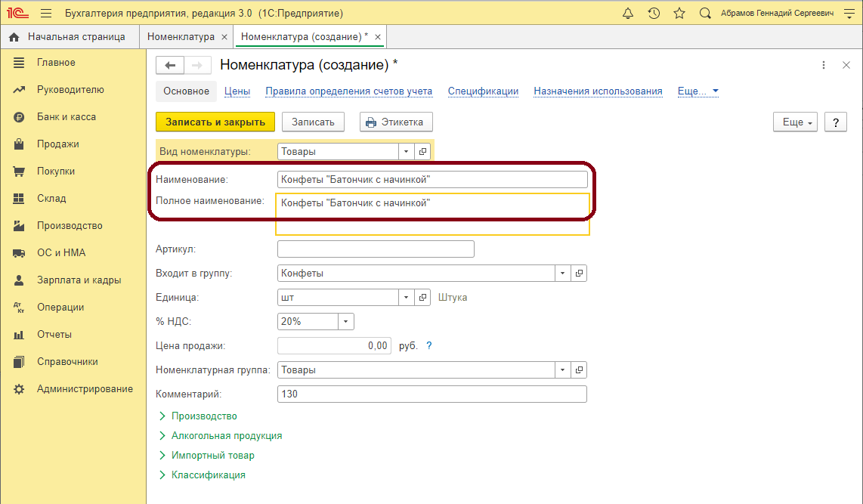Click the price help question mark
This screenshot has height=504, width=863.
coord(429,346)
